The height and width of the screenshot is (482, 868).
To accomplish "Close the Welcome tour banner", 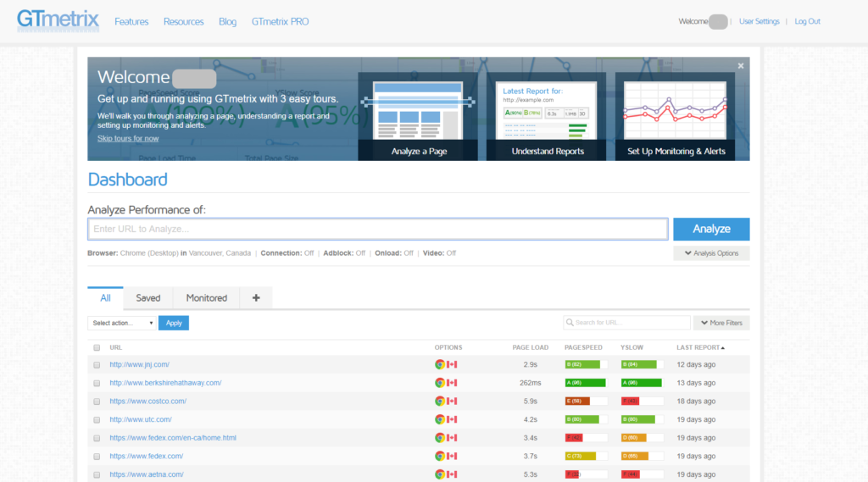I will 741,66.
